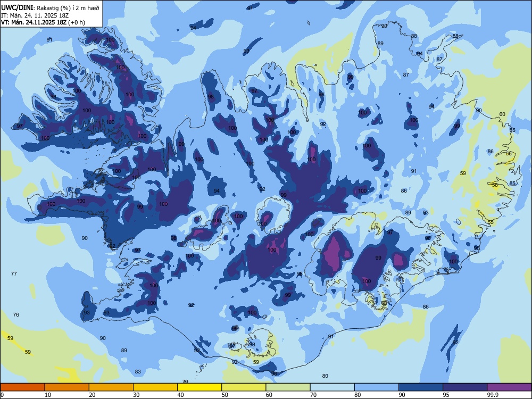The image size is (532, 399).
Task: Click the '58' value in the Eastfjords
Action: 495,185
